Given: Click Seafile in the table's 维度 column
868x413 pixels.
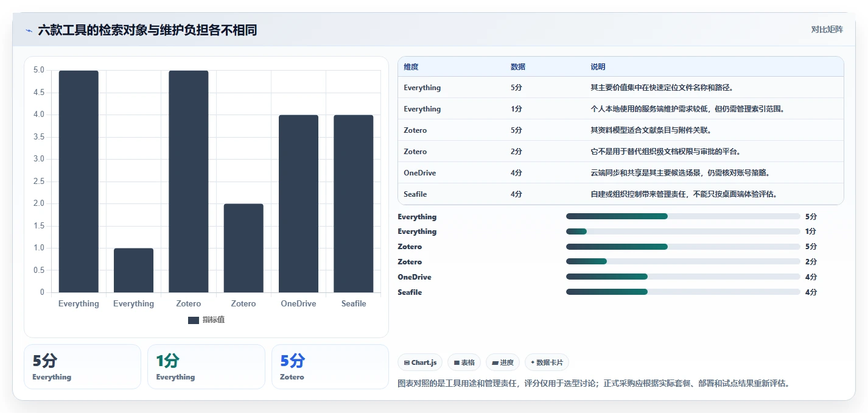Looking at the screenshot, I should 415,194.
